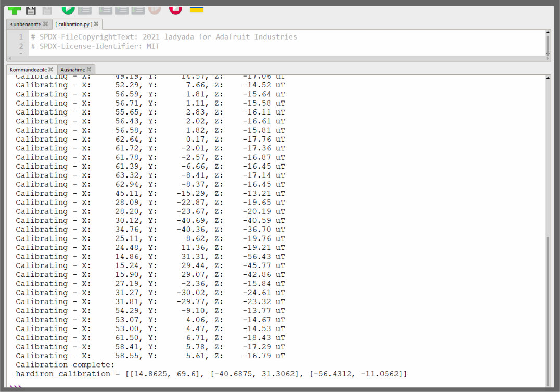Switch to the <unbenannt> editor tab
560x392 pixels.
coord(26,24)
